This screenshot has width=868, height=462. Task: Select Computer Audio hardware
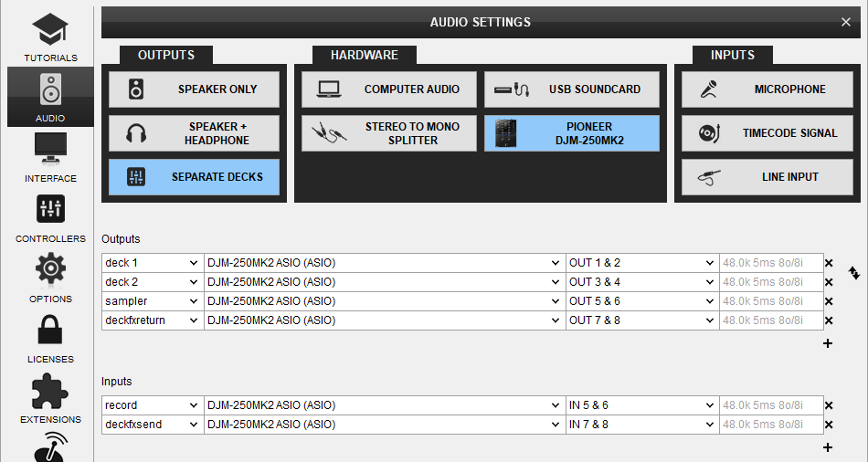[x=388, y=89]
